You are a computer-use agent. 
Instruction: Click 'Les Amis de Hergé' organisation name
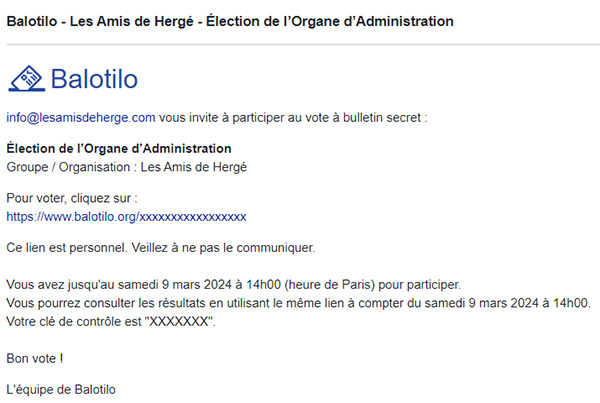tap(194, 167)
